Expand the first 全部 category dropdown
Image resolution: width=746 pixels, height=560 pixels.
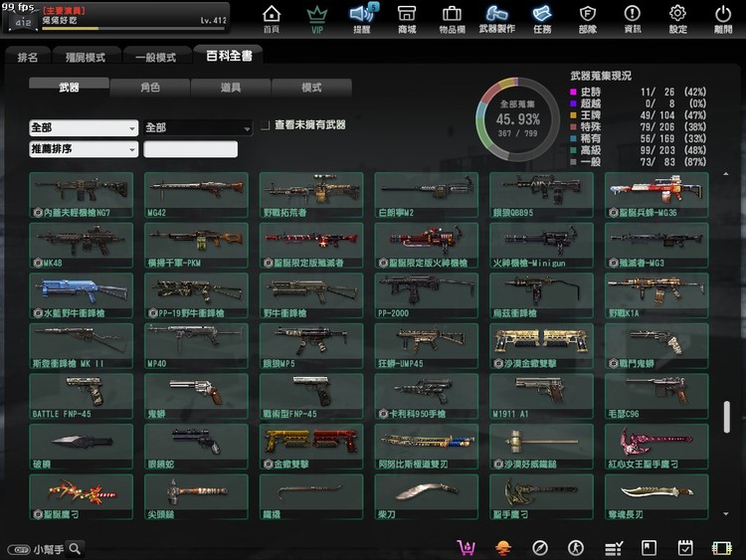coord(84,128)
